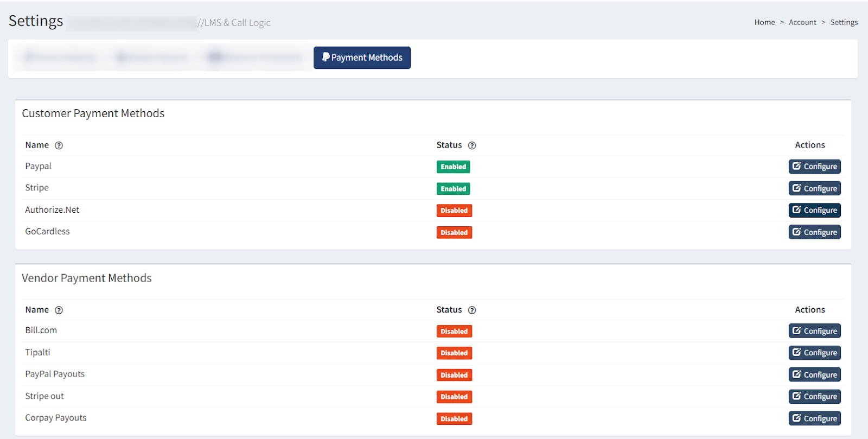Configure the Stripe payment method
The height and width of the screenshot is (439, 868).
[814, 188]
